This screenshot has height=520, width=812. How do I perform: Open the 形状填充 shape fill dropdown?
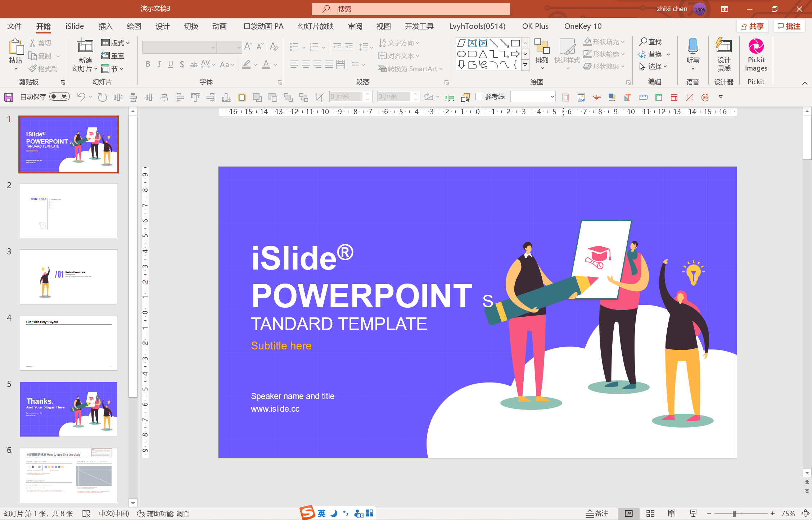tap(604, 42)
